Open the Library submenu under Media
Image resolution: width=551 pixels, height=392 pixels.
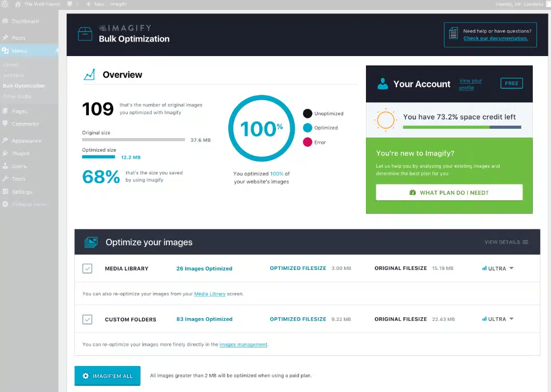pyautogui.click(x=11, y=64)
